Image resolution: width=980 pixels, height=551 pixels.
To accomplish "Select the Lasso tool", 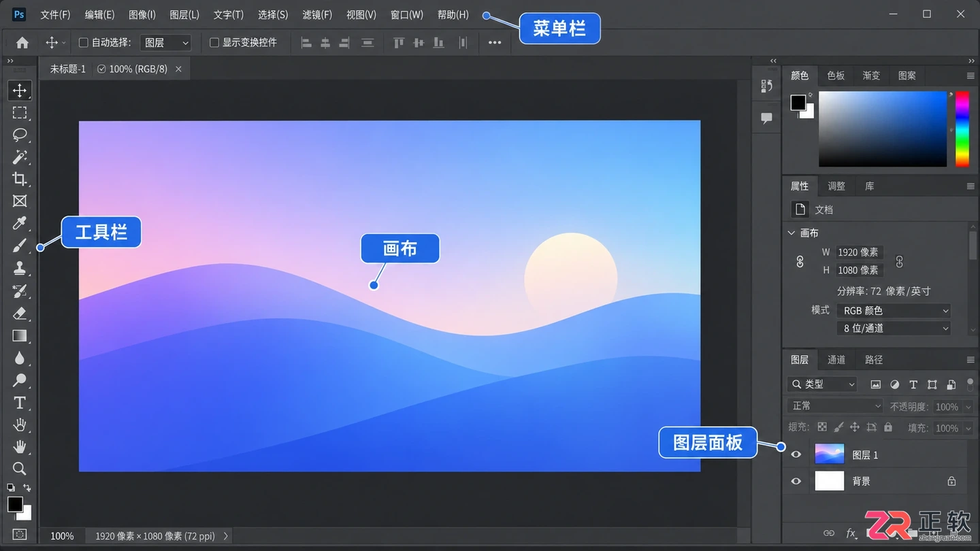I will 20,135.
